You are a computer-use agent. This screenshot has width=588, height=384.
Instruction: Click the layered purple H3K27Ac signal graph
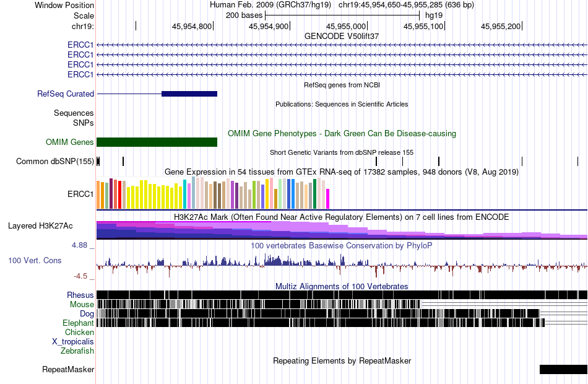(x=342, y=230)
